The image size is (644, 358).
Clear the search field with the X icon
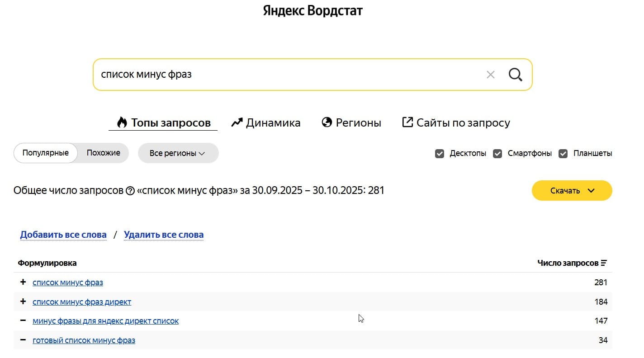coord(491,75)
